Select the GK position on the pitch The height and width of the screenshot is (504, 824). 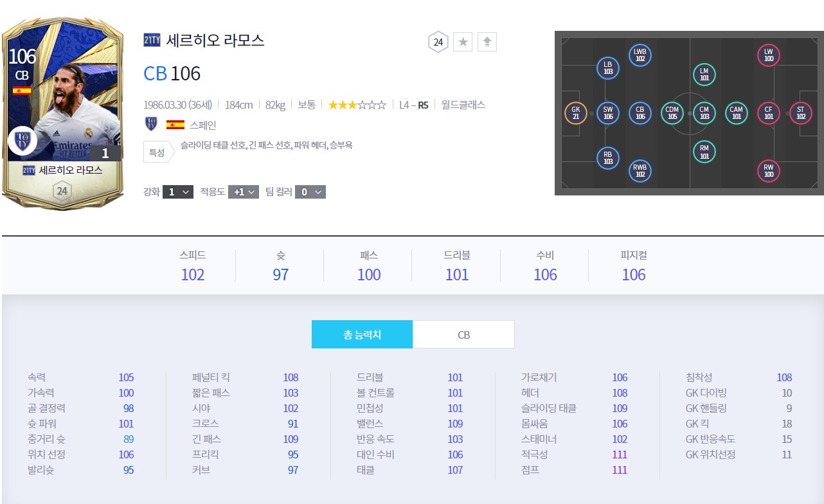coord(575,113)
